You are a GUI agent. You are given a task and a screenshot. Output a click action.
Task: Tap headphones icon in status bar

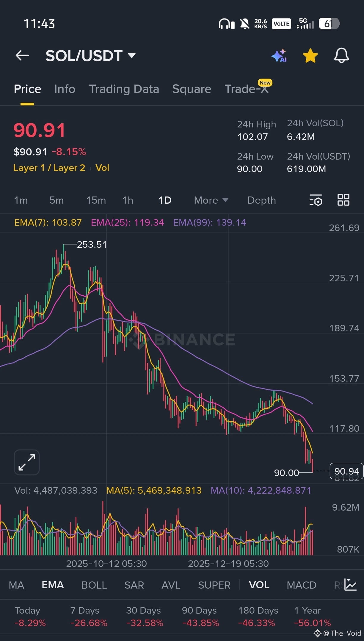point(227,24)
